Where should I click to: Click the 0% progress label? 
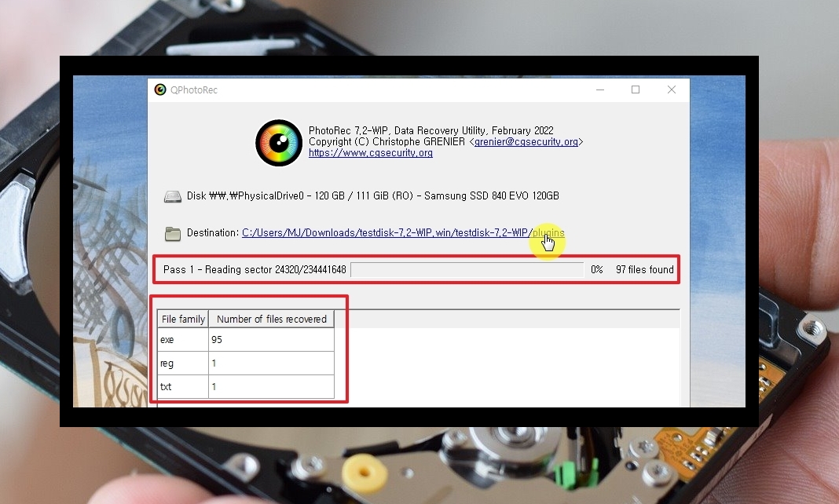click(x=596, y=270)
